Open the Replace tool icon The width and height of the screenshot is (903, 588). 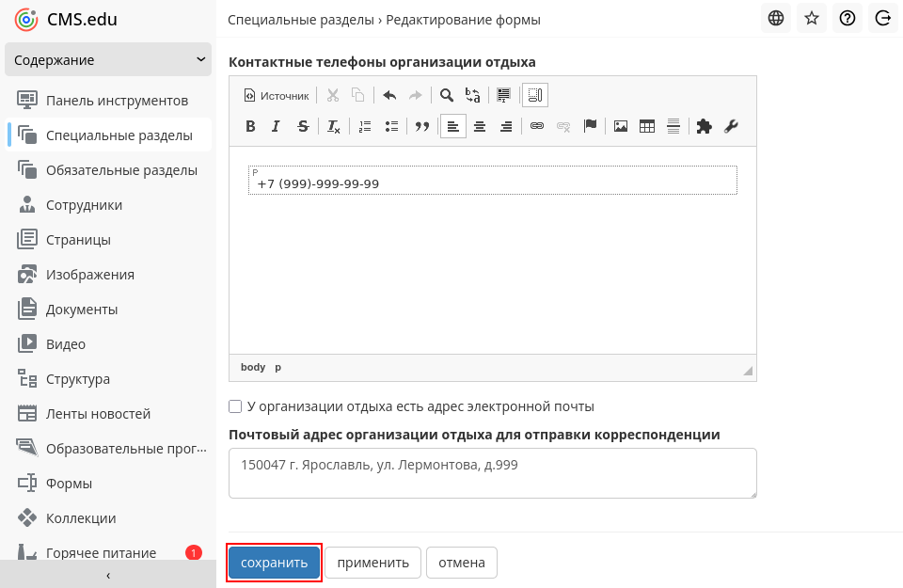(x=472, y=96)
